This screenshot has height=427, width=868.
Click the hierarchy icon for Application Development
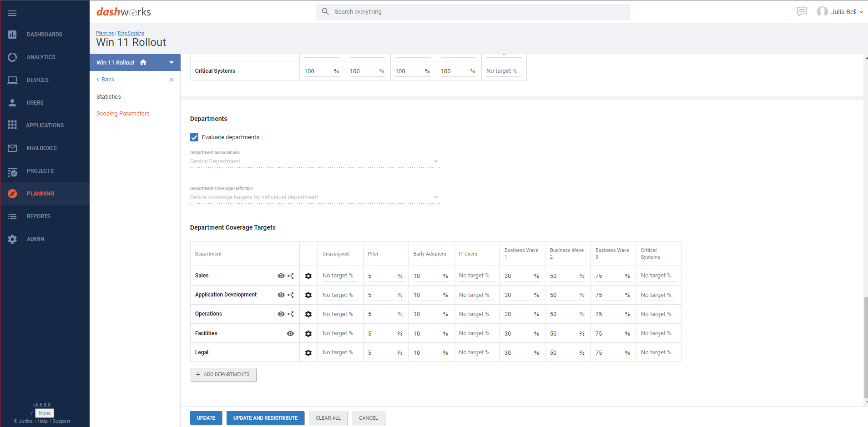point(291,295)
